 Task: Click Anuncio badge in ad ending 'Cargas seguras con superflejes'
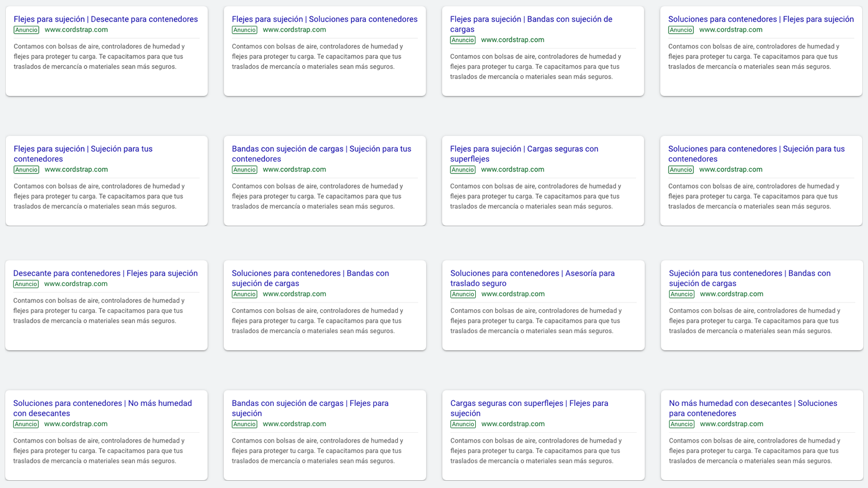click(463, 170)
